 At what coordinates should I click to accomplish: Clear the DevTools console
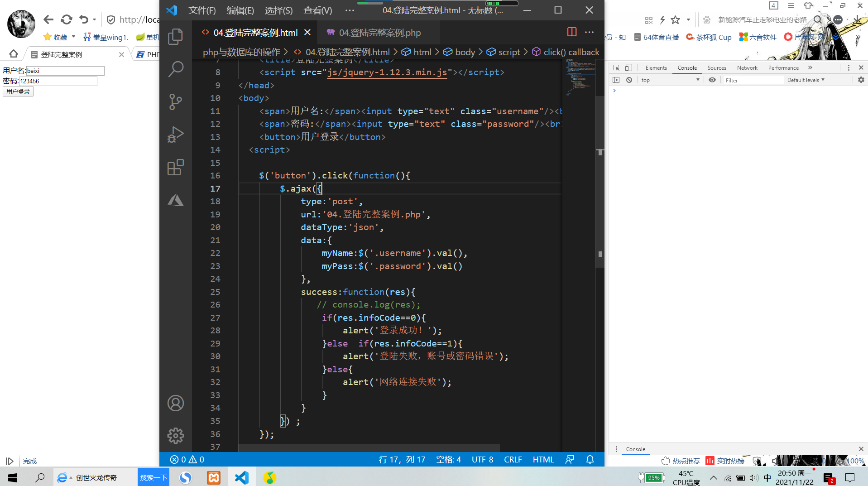tap(629, 80)
